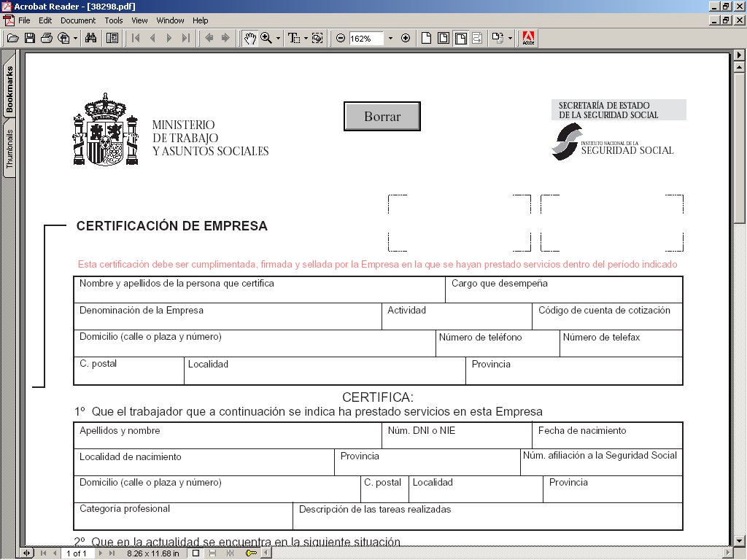Click the 'Categoría profesional' field

click(x=183, y=516)
